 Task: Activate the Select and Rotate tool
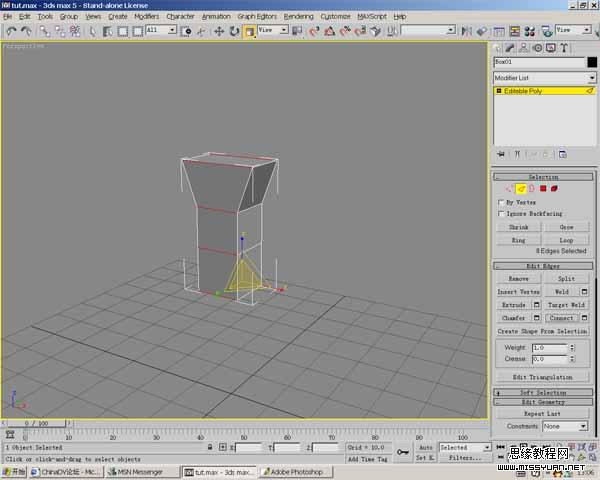[x=234, y=31]
